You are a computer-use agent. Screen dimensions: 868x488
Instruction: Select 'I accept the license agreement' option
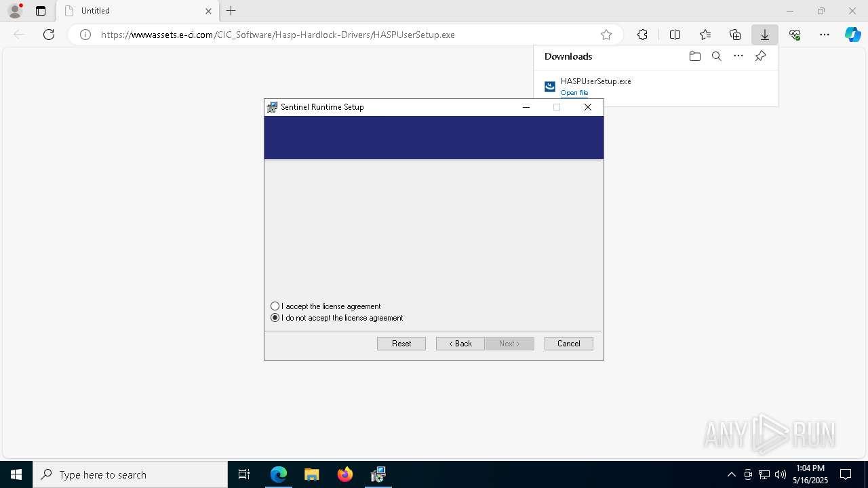325,306
